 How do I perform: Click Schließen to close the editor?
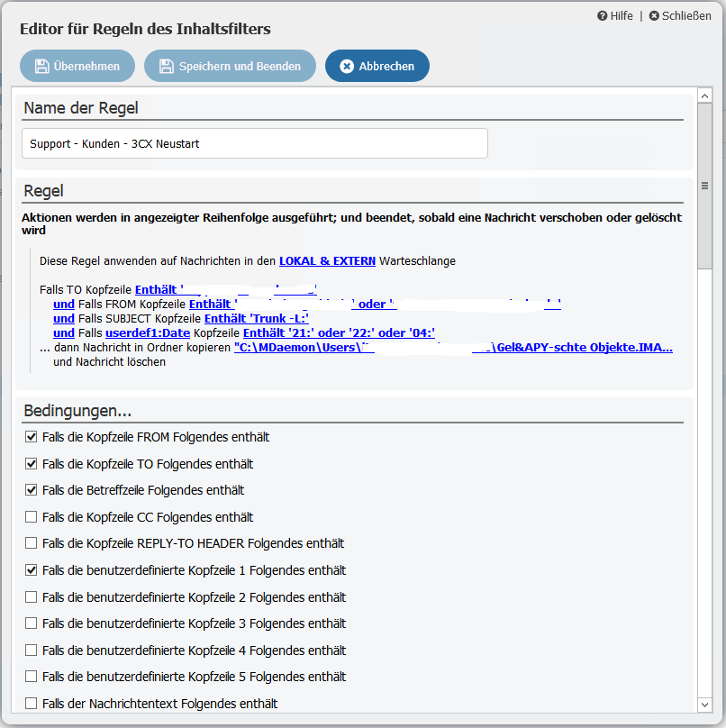pos(680,16)
